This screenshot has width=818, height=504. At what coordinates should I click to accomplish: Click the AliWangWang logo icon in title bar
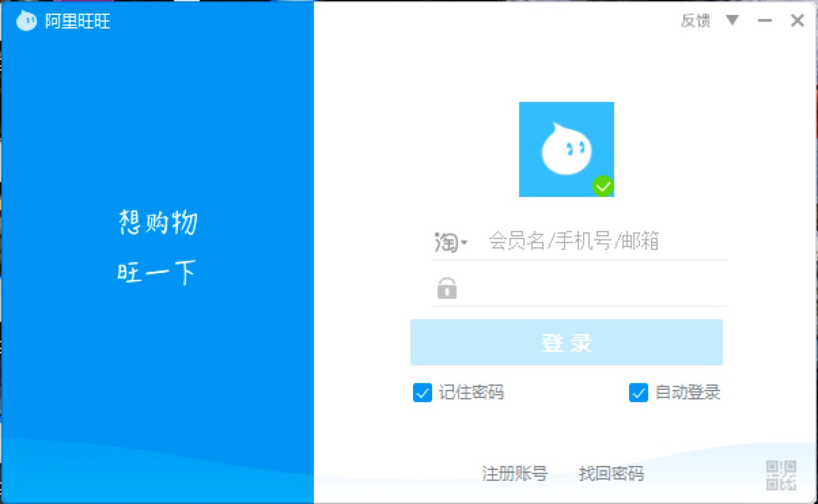click(26, 21)
